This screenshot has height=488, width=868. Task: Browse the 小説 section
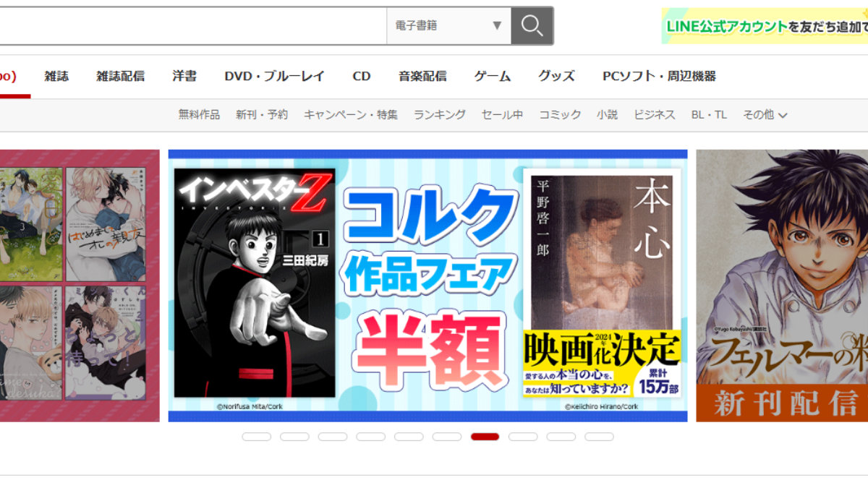[x=608, y=114]
